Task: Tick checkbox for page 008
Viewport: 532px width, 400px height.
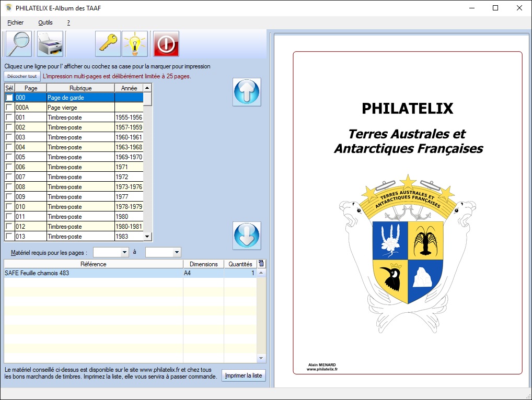Action: click(x=9, y=186)
